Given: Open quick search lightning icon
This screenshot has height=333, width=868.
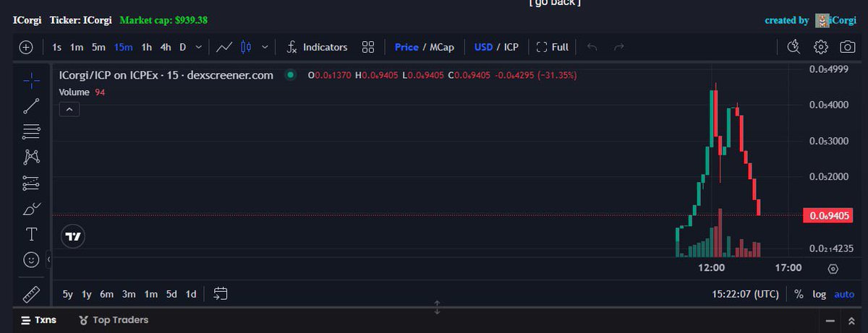Looking at the screenshot, I should (793, 47).
